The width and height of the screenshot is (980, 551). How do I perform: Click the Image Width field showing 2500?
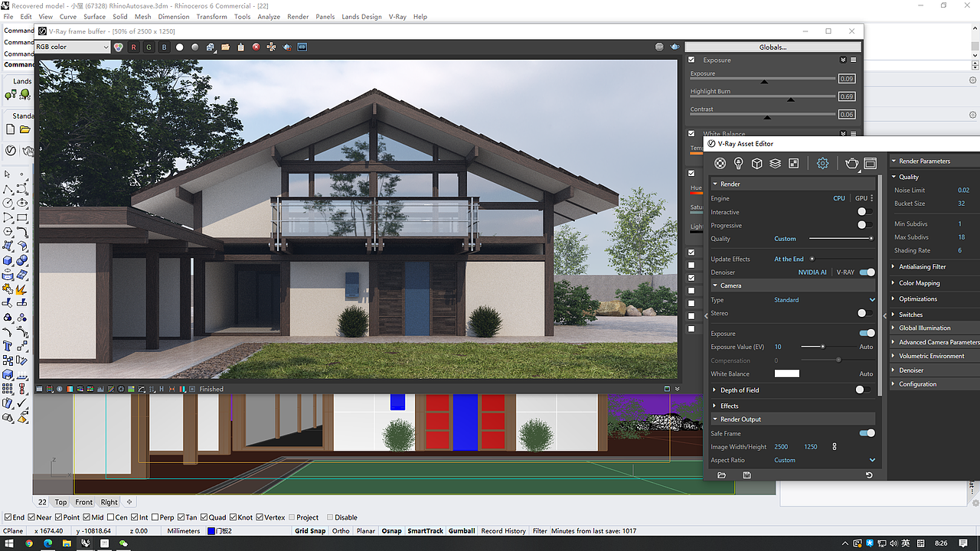(782, 446)
